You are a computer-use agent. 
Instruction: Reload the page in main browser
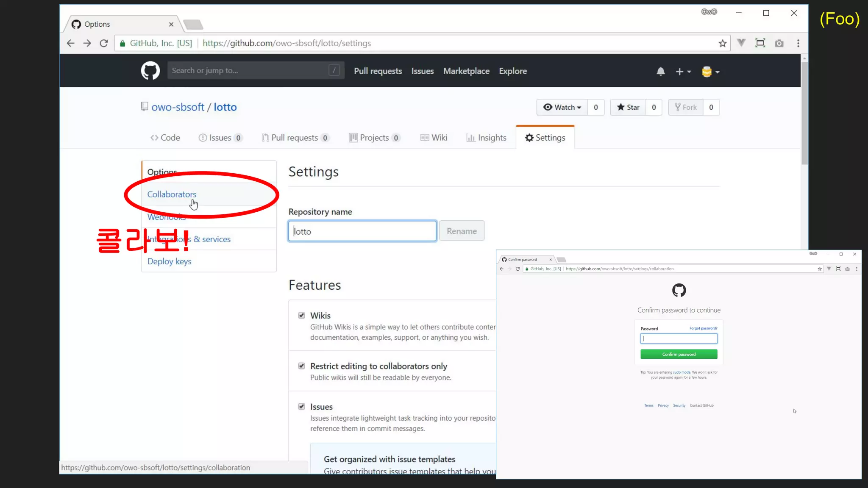tap(103, 43)
